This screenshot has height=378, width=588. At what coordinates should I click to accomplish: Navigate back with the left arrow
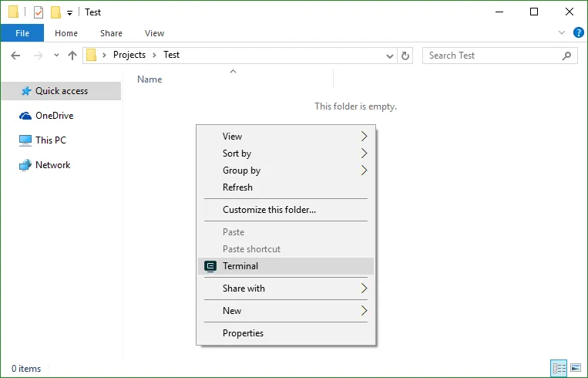[x=16, y=56]
